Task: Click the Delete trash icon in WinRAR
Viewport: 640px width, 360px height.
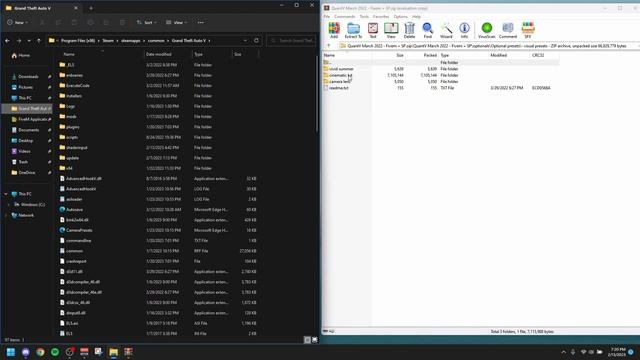Action: pos(409,30)
